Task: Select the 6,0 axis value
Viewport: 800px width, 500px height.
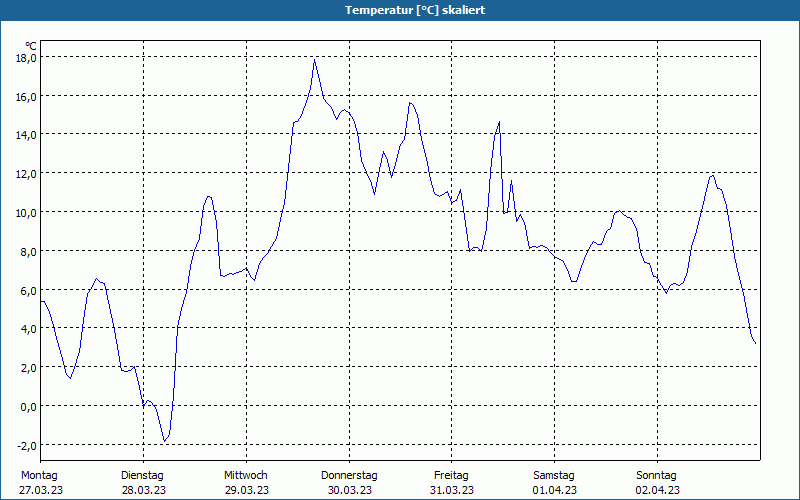Action: 28,290
